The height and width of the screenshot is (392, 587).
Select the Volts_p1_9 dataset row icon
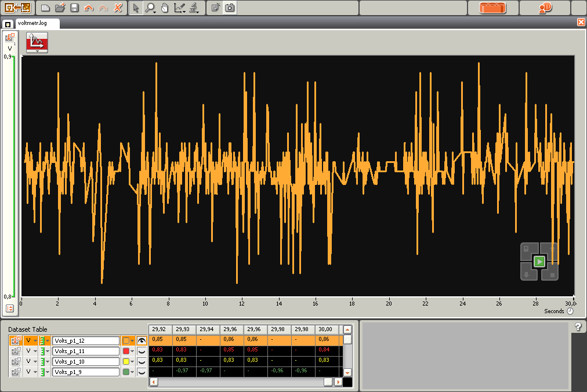16,372
